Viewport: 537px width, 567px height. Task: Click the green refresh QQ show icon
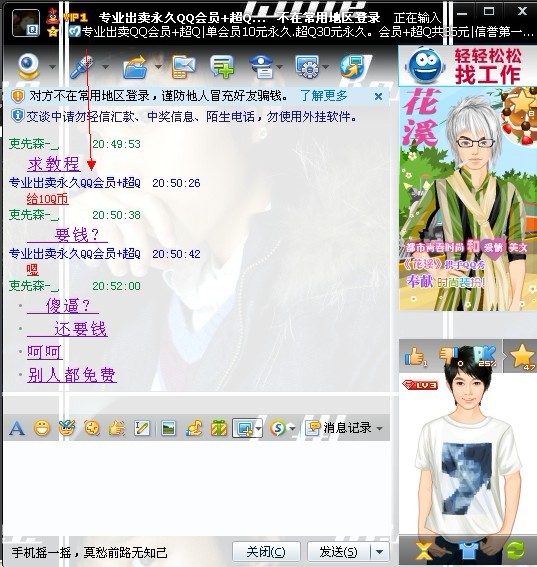tap(516, 551)
